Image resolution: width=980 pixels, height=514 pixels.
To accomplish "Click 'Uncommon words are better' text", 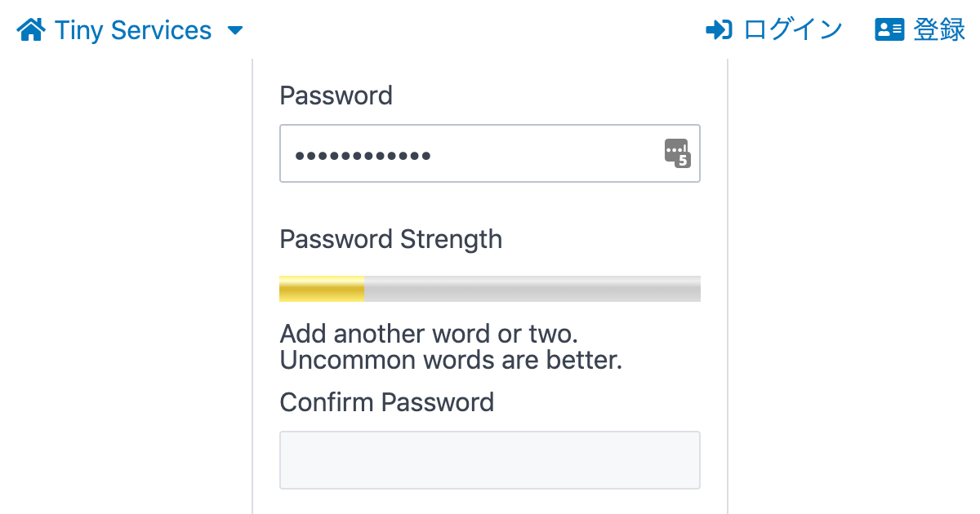I will (x=451, y=360).
